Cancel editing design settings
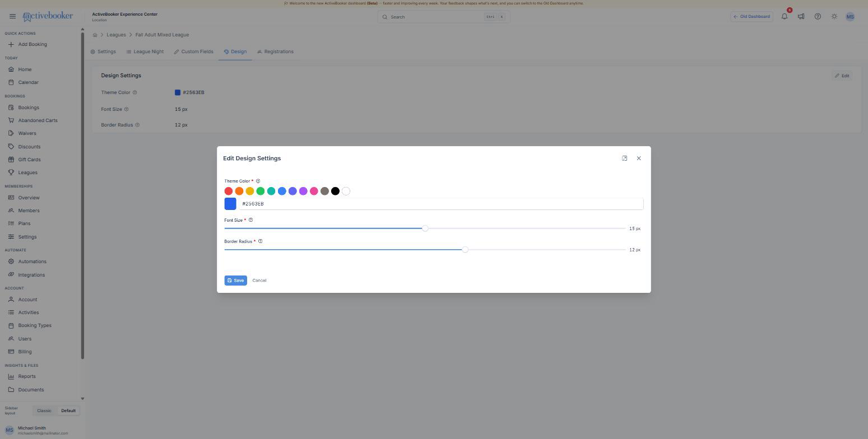The height and width of the screenshot is (439, 868). click(x=259, y=281)
